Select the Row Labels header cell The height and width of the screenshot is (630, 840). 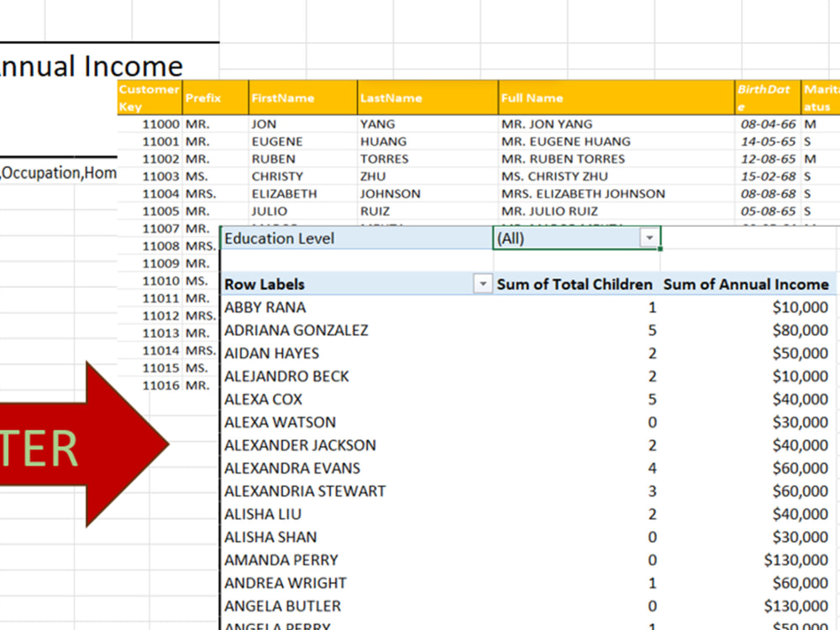coord(356,284)
